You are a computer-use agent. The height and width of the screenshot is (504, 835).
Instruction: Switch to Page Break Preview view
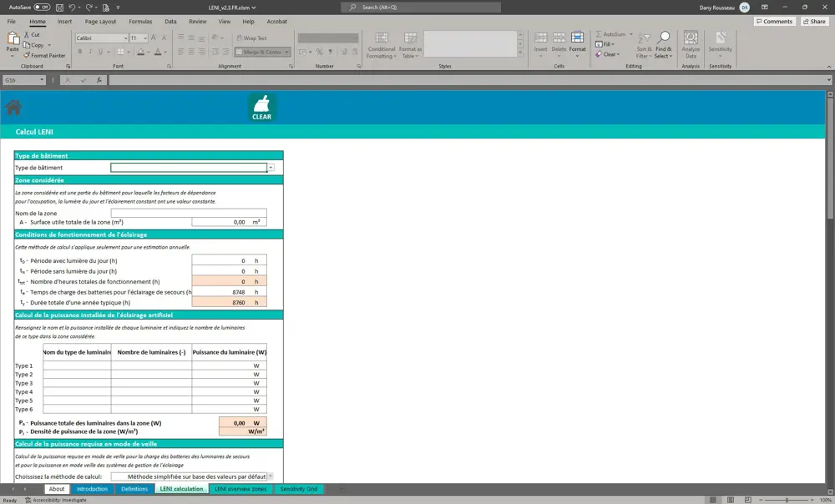click(x=747, y=500)
